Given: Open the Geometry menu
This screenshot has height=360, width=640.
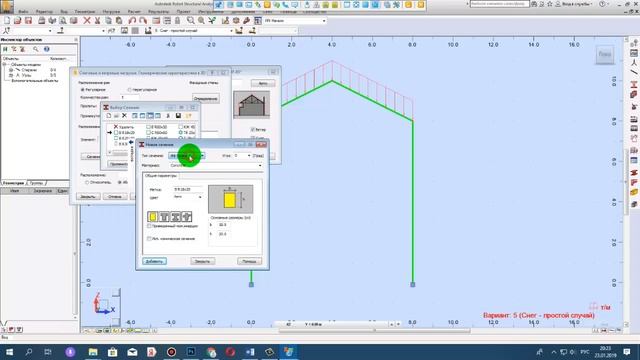Looking at the screenshot, I should coord(85,12).
